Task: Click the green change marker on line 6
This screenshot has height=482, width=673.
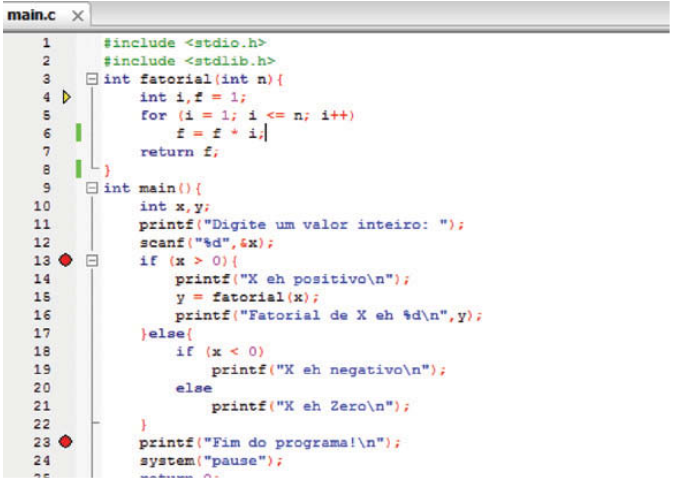Action: [x=77, y=133]
